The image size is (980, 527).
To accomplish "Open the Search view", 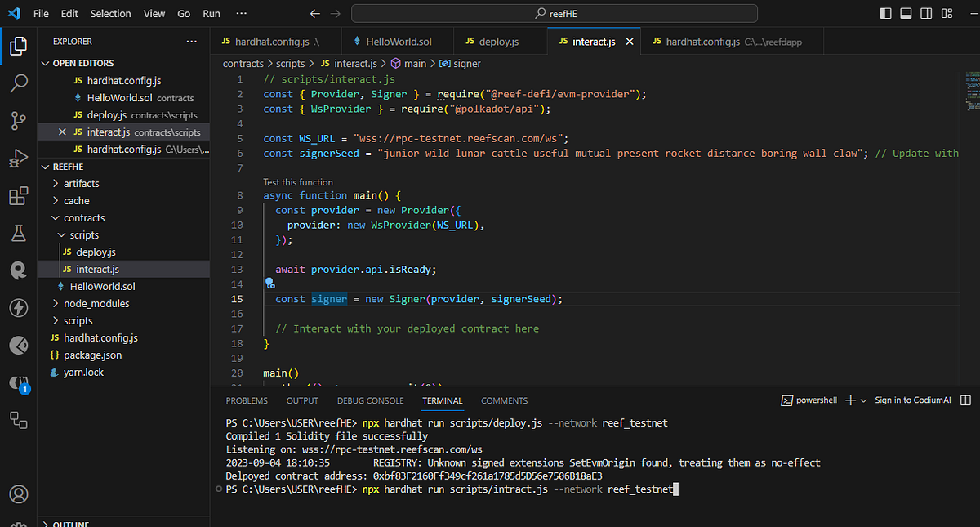I will 18,83.
